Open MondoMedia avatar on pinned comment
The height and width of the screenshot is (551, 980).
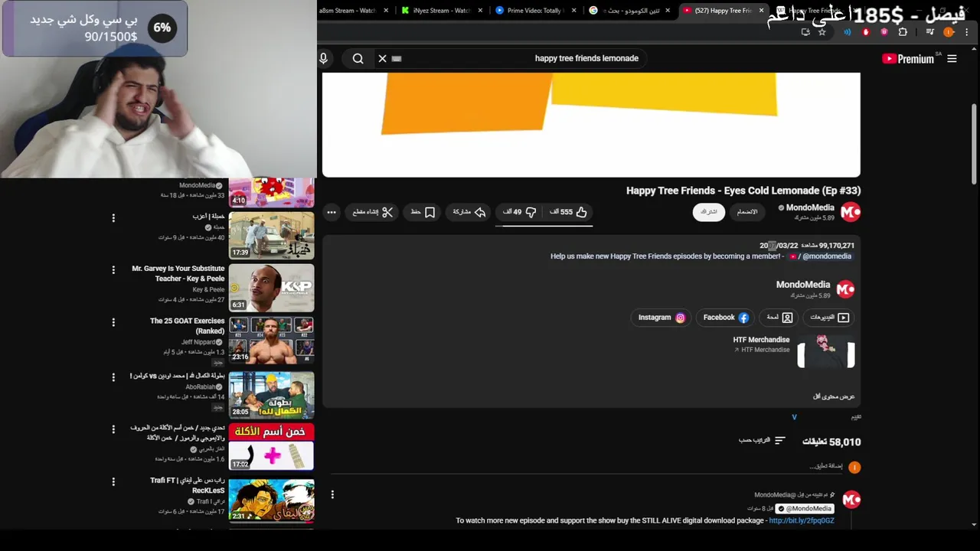click(x=851, y=500)
